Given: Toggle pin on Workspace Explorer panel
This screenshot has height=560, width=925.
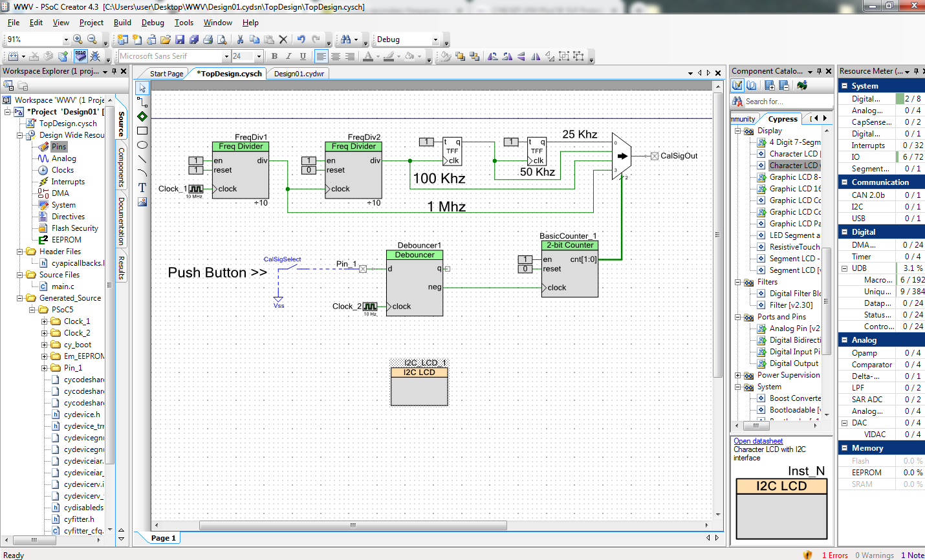Looking at the screenshot, I should tap(114, 71).
